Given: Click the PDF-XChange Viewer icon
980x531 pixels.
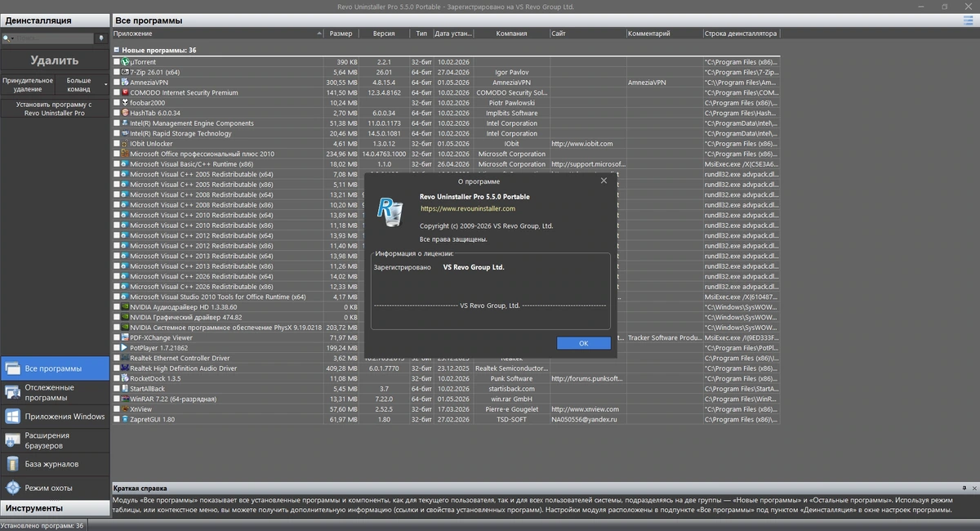Looking at the screenshot, I should coord(125,337).
